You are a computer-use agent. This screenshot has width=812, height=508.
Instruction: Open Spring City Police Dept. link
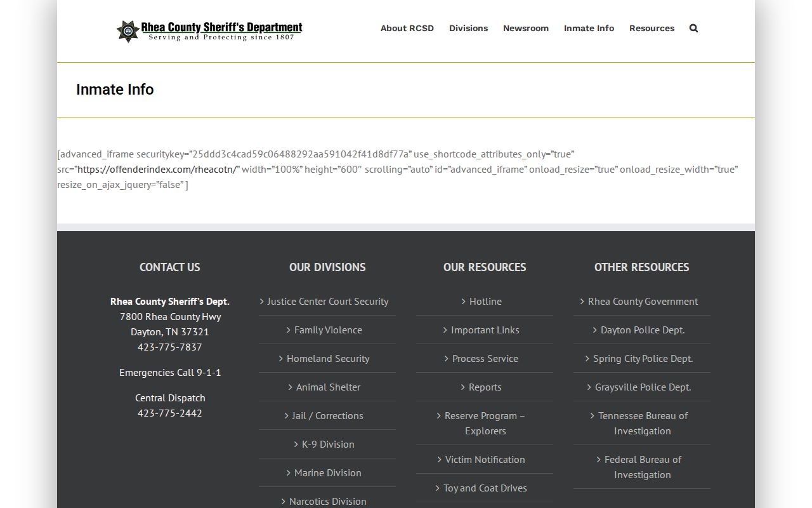(x=643, y=359)
